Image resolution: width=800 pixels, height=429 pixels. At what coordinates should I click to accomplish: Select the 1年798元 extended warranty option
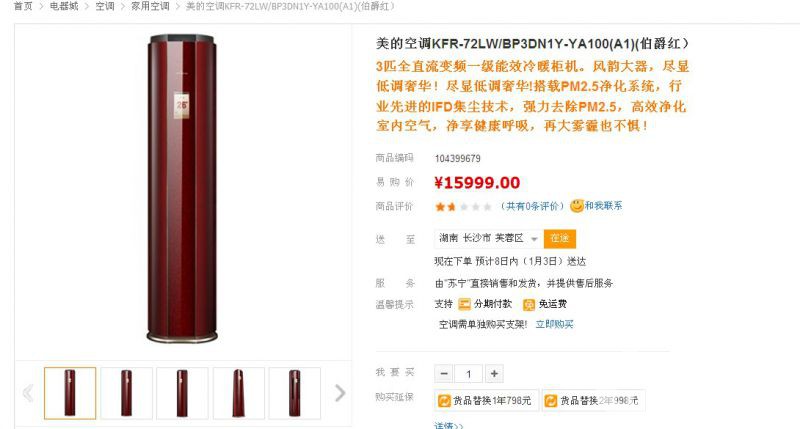486,400
